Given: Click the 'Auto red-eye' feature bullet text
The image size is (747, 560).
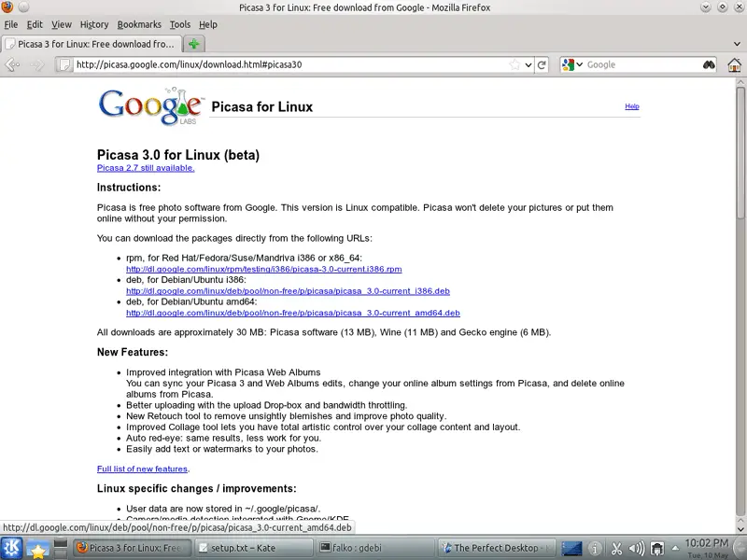Looking at the screenshot, I should click(x=224, y=438).
